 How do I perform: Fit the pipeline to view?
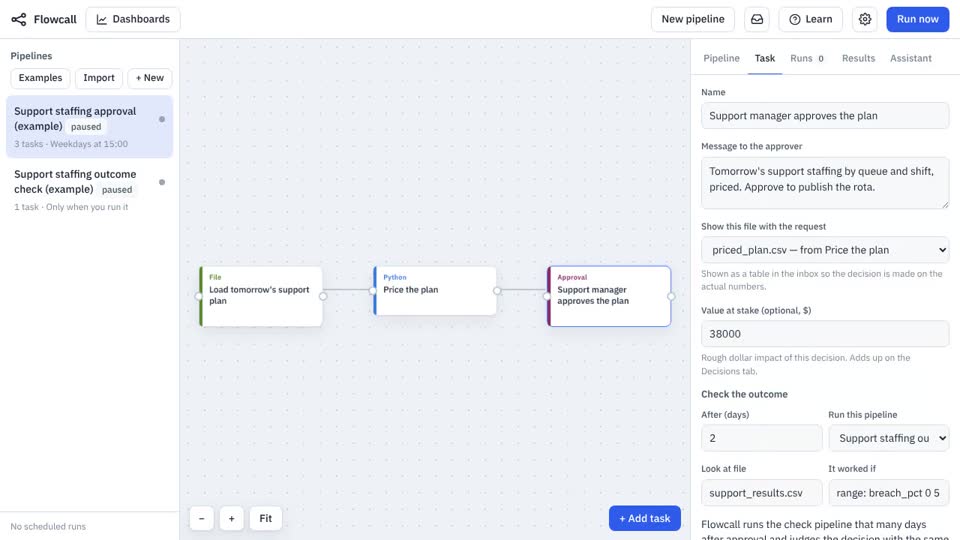click(x=265, y=519)
